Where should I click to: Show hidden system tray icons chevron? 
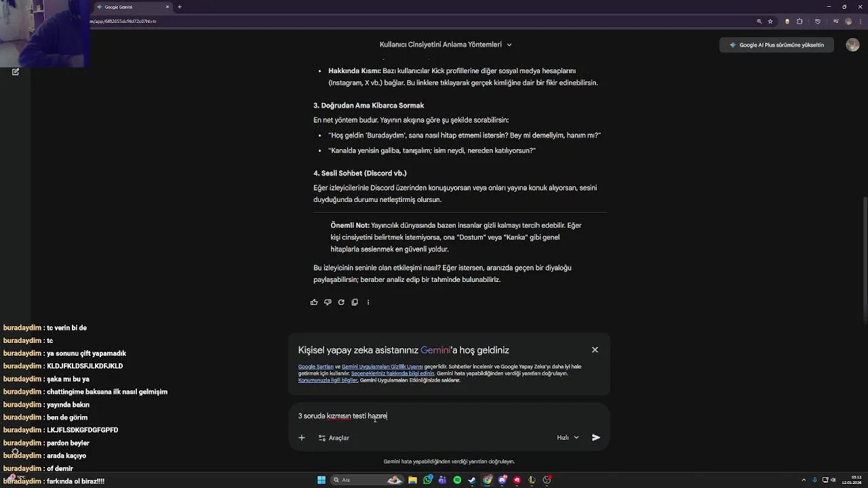[x=804, y=480]
